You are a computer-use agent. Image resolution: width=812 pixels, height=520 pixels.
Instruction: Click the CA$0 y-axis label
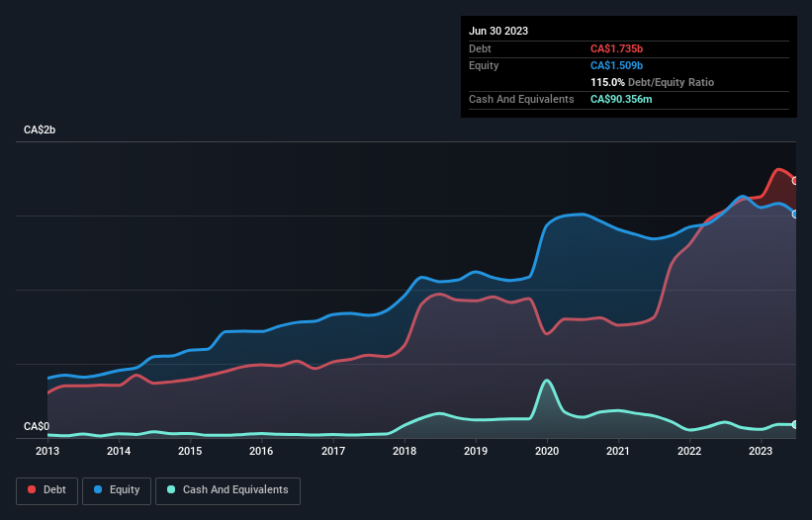click(37, 426)
